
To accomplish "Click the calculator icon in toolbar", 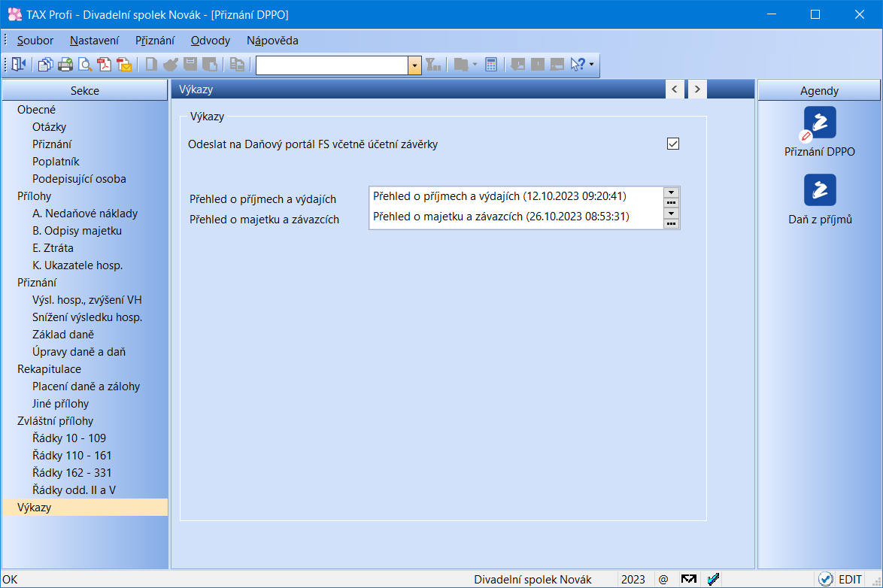I will [491, 65].
